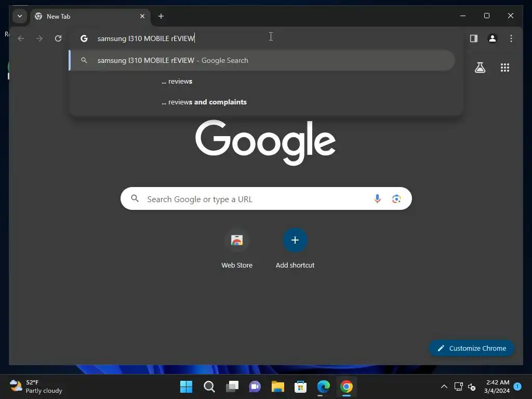Open the Google apps grid
The image size is (532, 399).
pos(505,68)
